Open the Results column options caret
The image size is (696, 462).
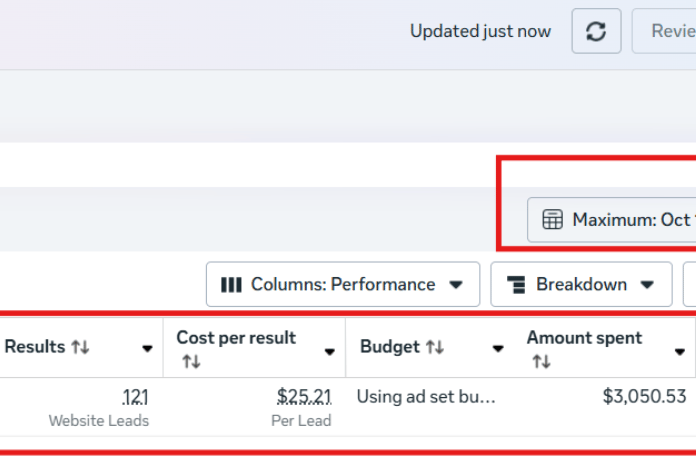(x=147, y=349)
